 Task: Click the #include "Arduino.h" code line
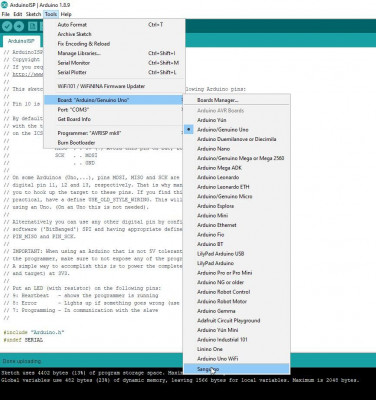[34, 332]
